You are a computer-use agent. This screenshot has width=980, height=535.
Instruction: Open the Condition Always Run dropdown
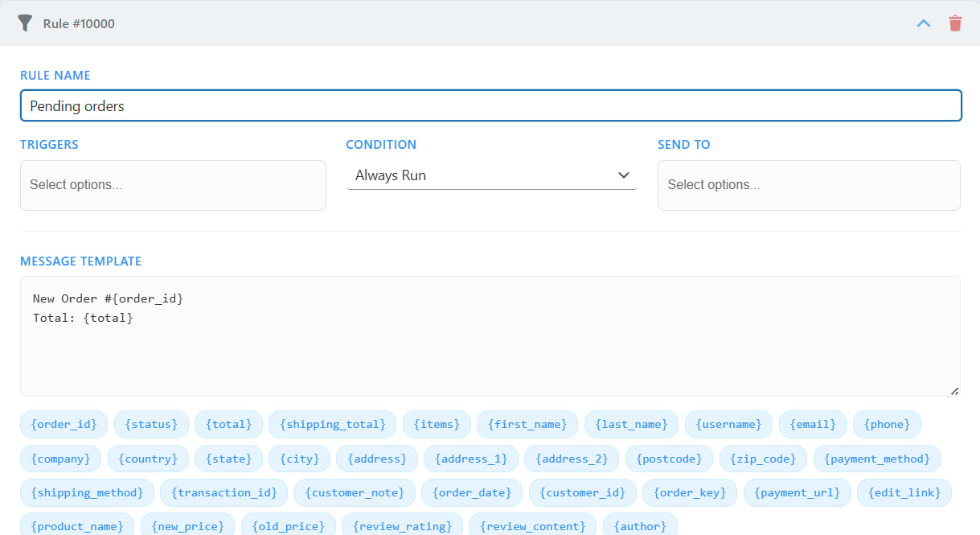[x=491, y=175]
